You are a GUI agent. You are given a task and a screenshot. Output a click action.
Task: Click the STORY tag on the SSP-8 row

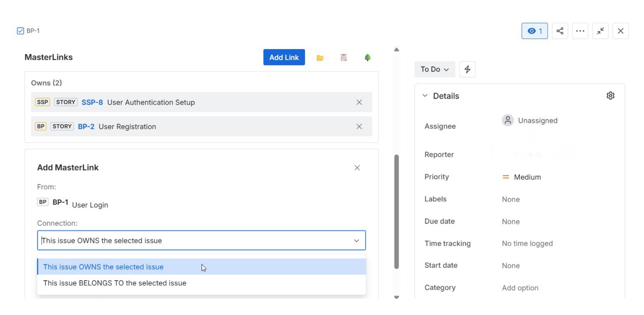pyautogui.click(x=66, y=102)
